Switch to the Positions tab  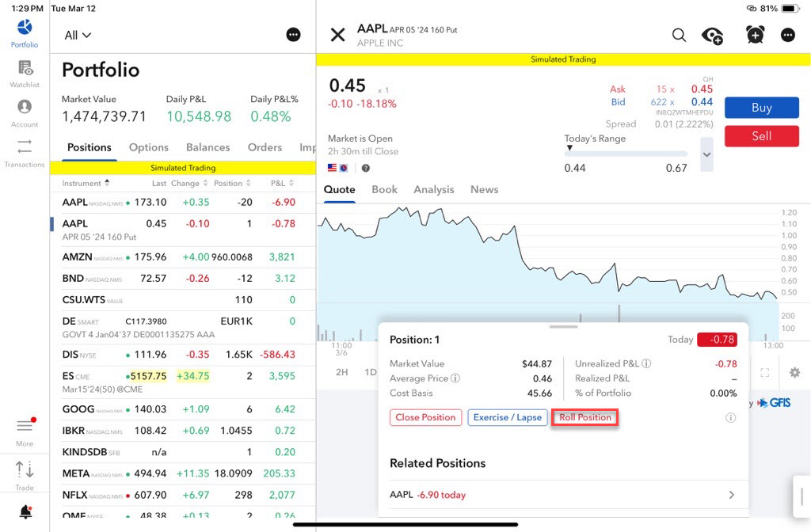[x=89, y=147]
